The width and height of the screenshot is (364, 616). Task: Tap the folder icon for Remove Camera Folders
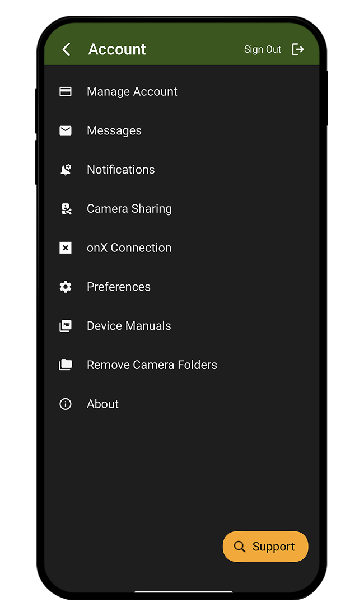(x=66, y=365)
